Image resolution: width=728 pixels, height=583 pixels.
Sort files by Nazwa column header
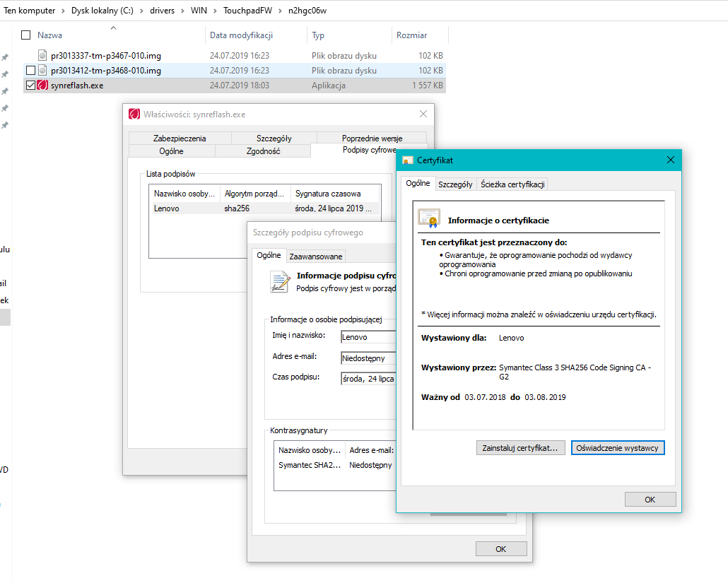49,35
